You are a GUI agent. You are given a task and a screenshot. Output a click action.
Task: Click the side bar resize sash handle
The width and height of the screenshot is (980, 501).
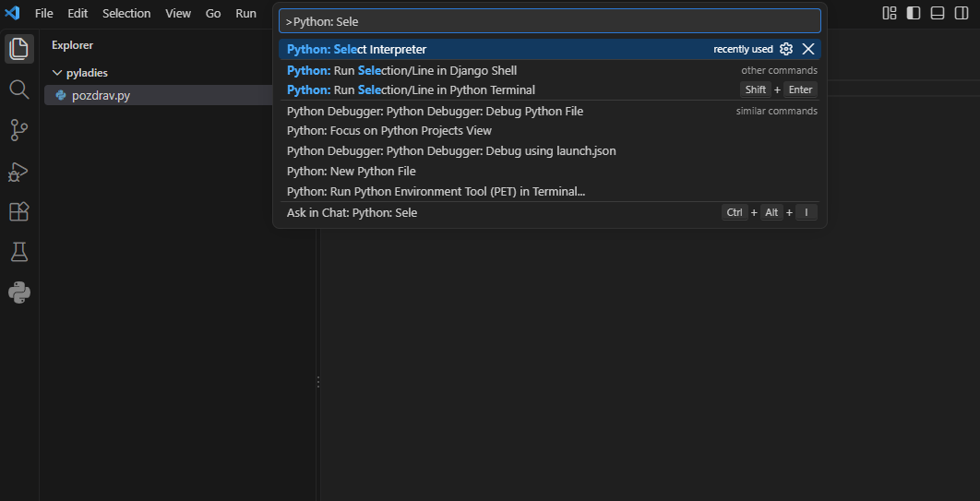click(x=318, y=382)
